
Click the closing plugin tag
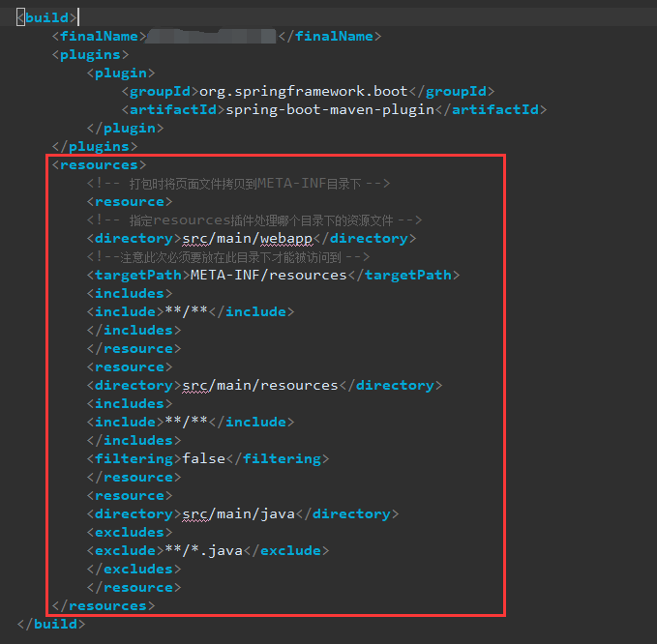tap(125, 128)
